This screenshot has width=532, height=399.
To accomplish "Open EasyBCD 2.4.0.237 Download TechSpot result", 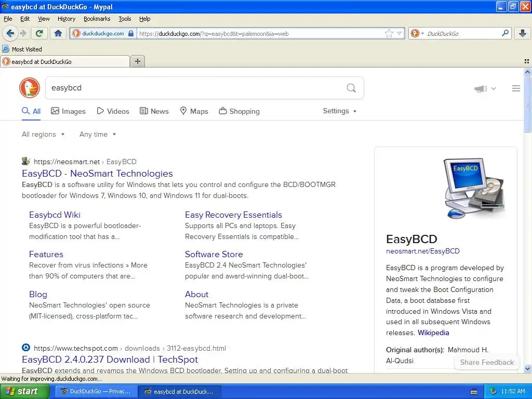I will [110, 360].
